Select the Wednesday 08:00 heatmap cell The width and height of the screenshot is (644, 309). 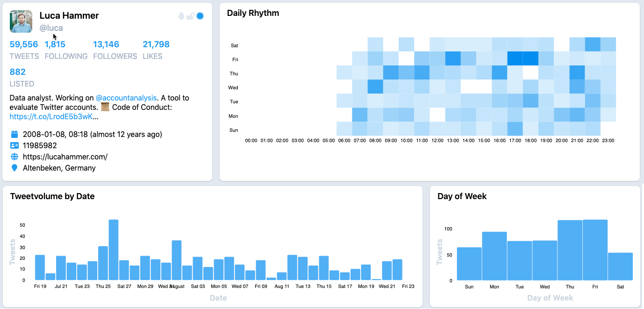pyautogui.click(x=375, y=86)
